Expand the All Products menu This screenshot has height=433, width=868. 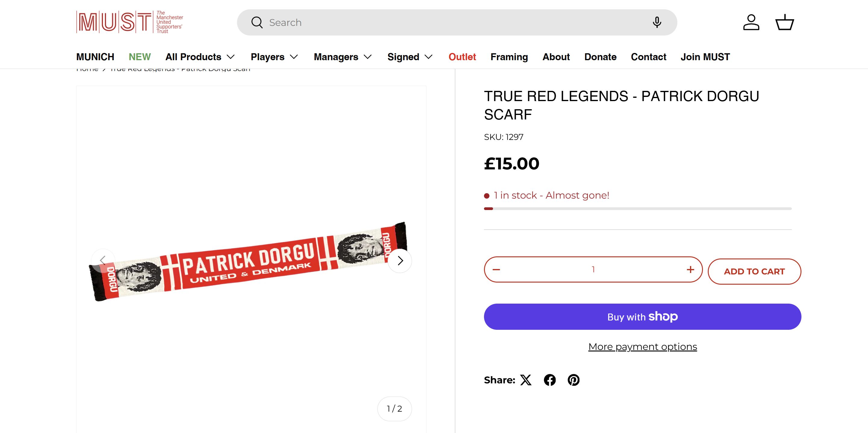click(x=200, y=57)
